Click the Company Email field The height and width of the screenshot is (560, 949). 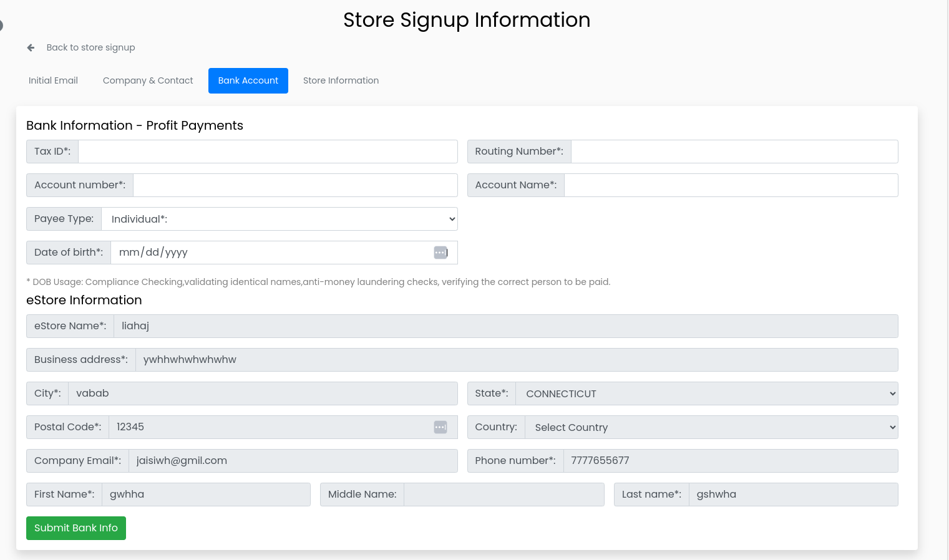pyautogui.click(x=292, y=461)
